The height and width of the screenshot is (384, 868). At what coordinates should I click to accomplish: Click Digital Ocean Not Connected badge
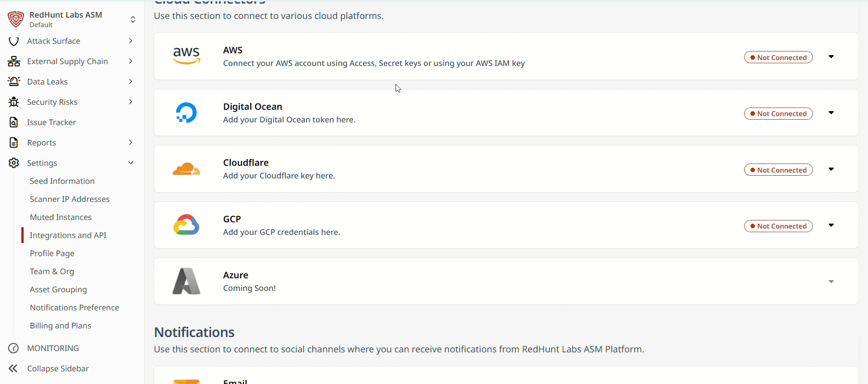coord(778,113)
